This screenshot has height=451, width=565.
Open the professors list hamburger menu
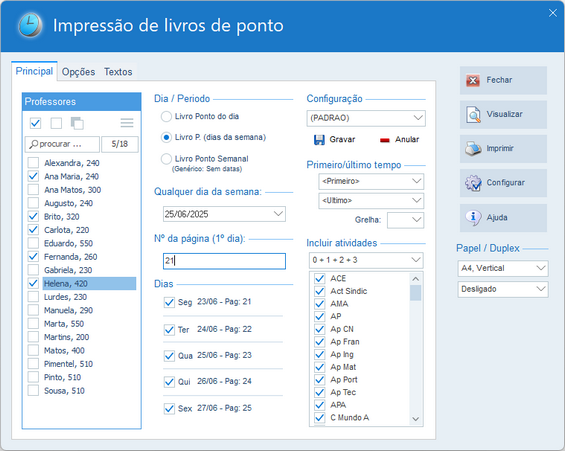tap(127, 123)
